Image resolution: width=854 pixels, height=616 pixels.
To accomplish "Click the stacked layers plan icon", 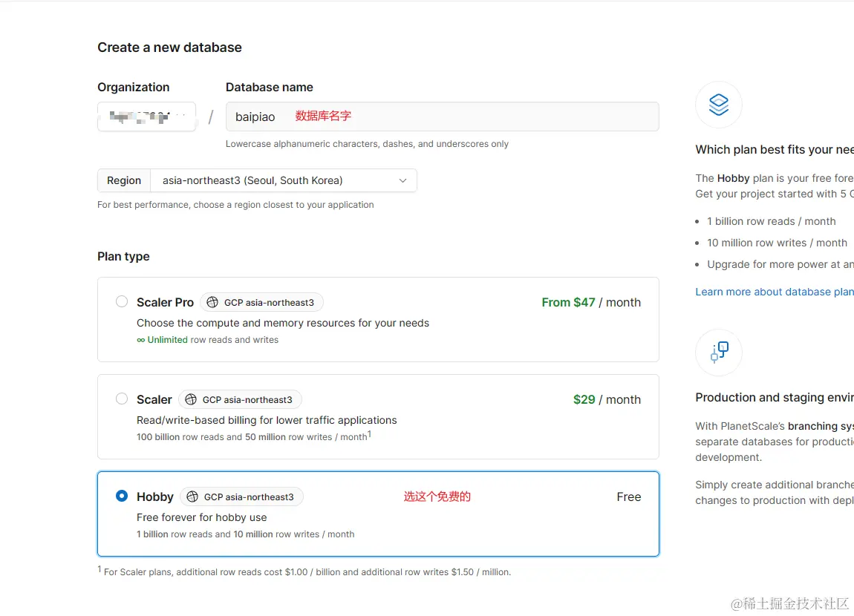I will pos(718,105).
